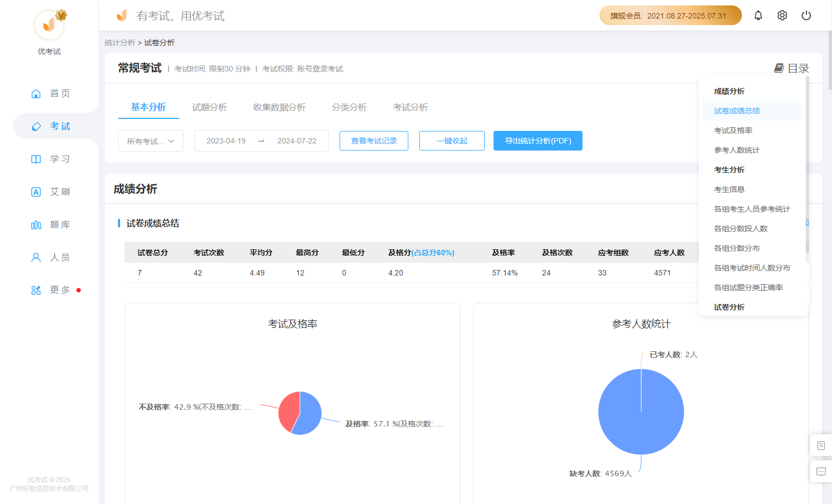Select 各组分数分布 in catalog

752,248
